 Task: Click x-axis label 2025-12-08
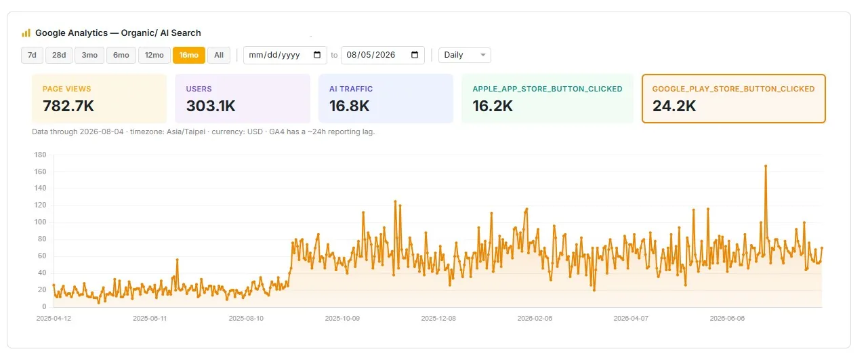(x=438, y=317)
